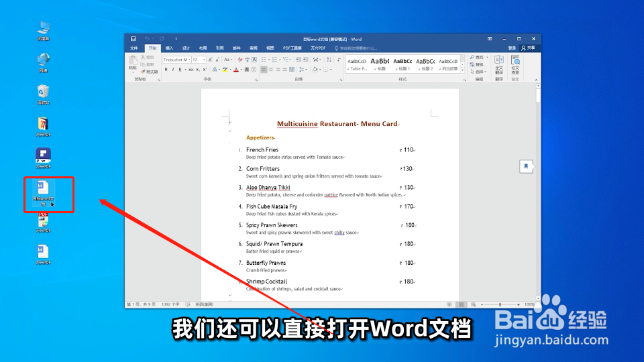The width and height of the screenshot is (644, 362).
Task: Click the enclosed character circle icon
Action: click(254, 69)
